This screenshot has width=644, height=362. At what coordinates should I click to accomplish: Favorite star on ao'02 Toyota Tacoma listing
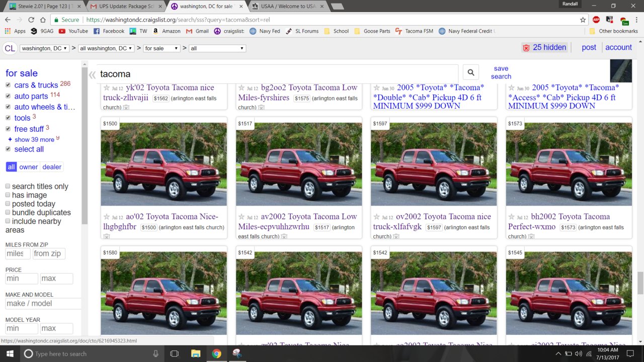(107, 217)
